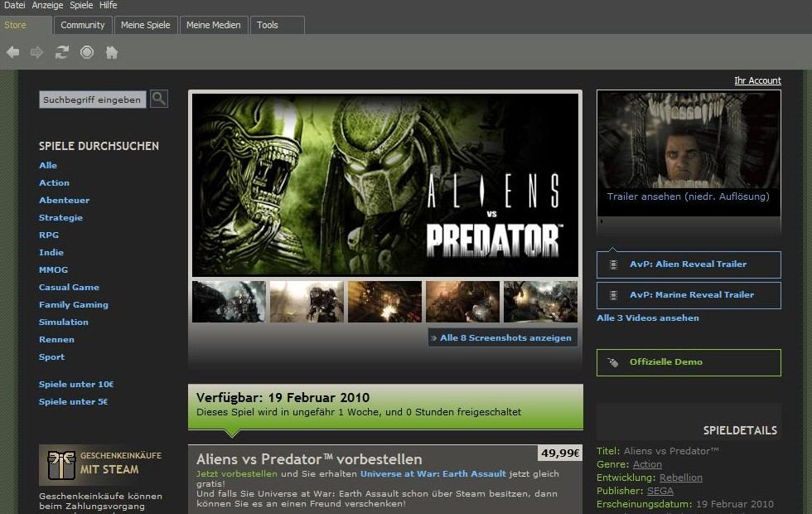Open AvP: Alien Reveal Trailer

pos(689,264)
